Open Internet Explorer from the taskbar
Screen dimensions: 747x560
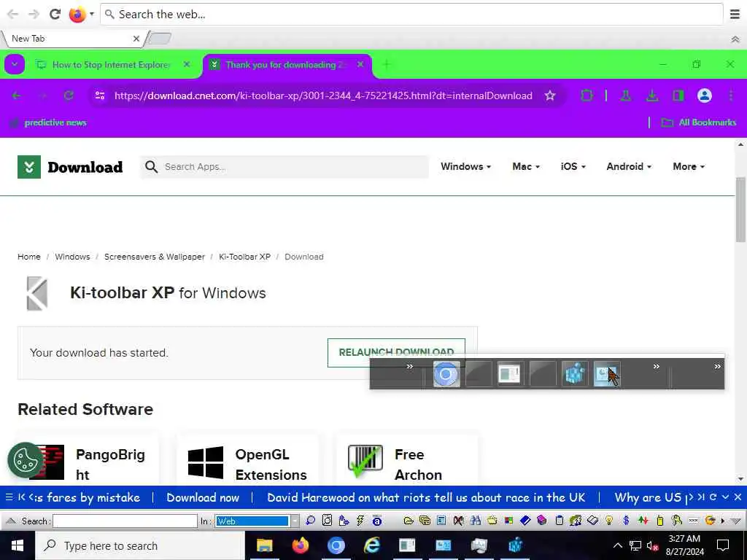(371, 545)
